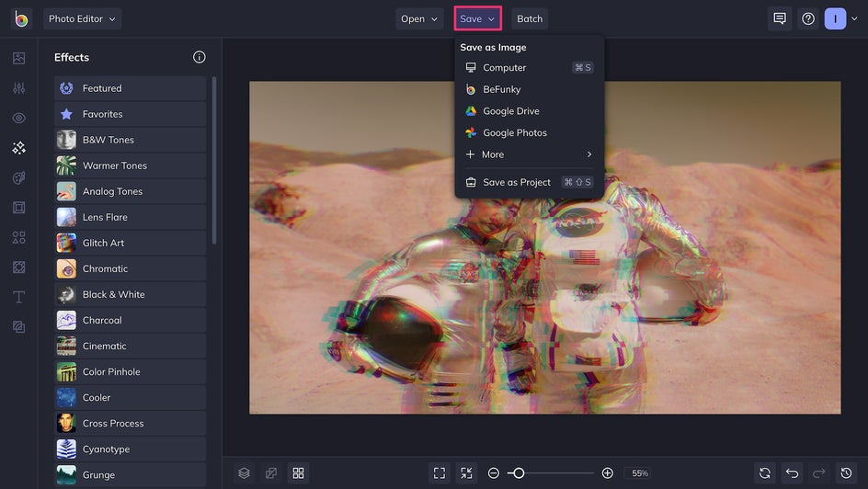Open the Cinematic effects category
This screenshot has height=489, width=868.
pos(130,346)
